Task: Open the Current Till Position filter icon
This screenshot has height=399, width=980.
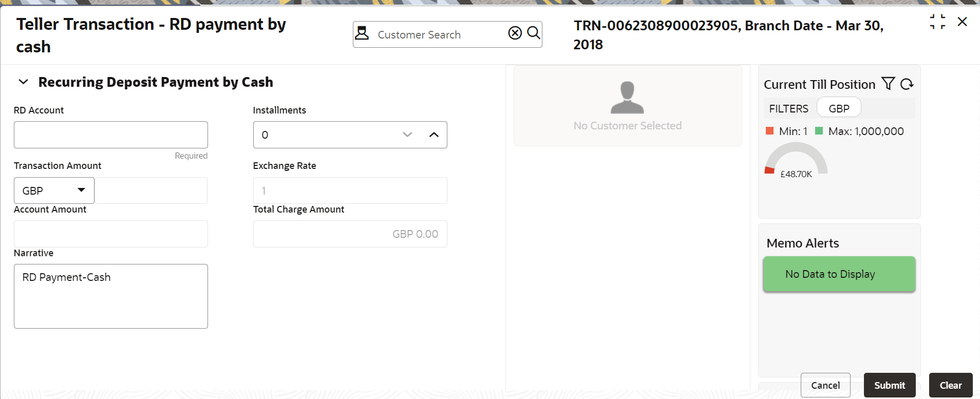Action: point(888,83)
